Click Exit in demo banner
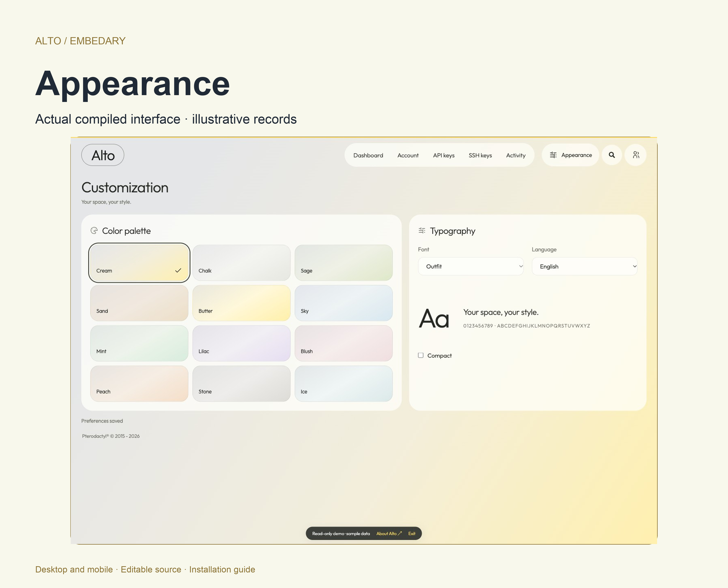The height and width of the screenshot is (588, 728). tap(412, 533)
